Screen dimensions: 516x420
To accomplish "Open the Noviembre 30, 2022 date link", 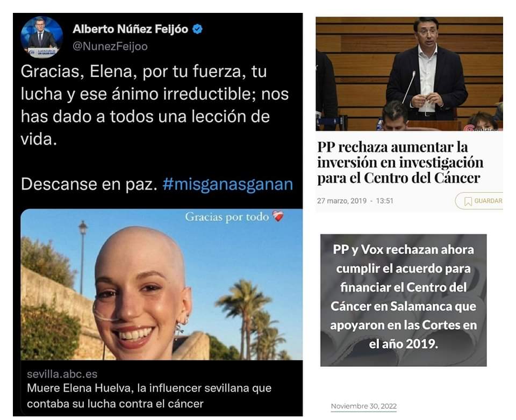I will pos(364,406).
